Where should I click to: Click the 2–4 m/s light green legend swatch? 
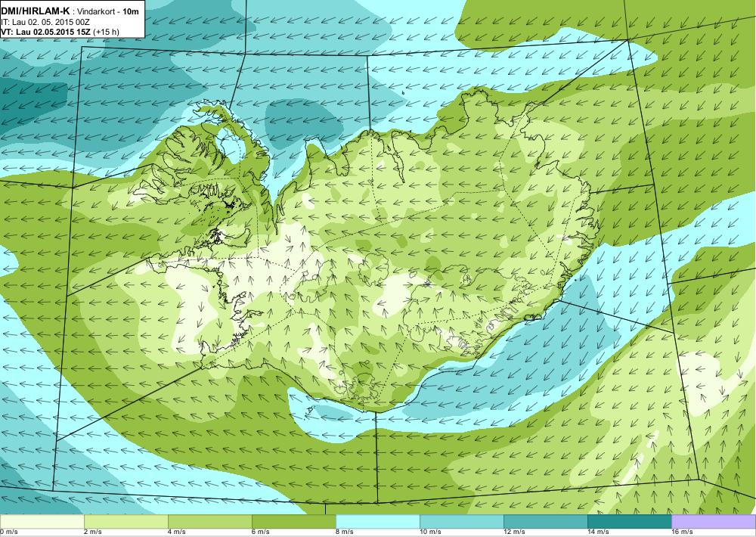[125, 522]
